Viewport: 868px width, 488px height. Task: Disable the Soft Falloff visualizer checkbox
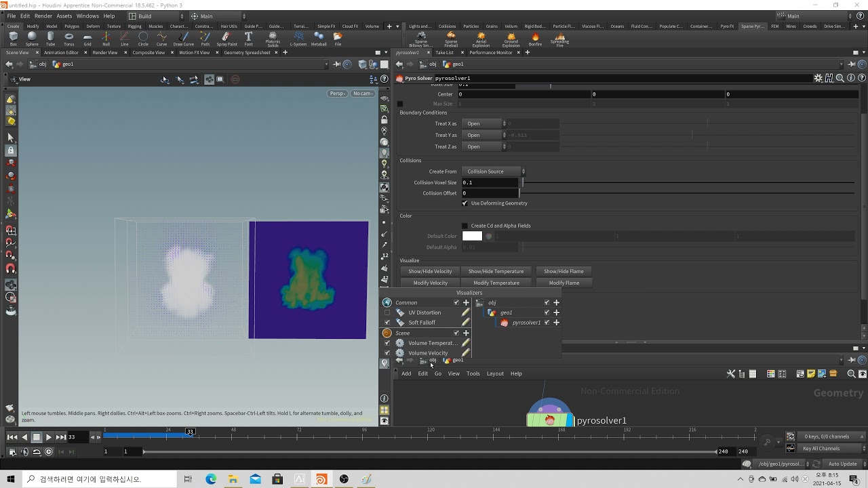(x=387, y=323)
